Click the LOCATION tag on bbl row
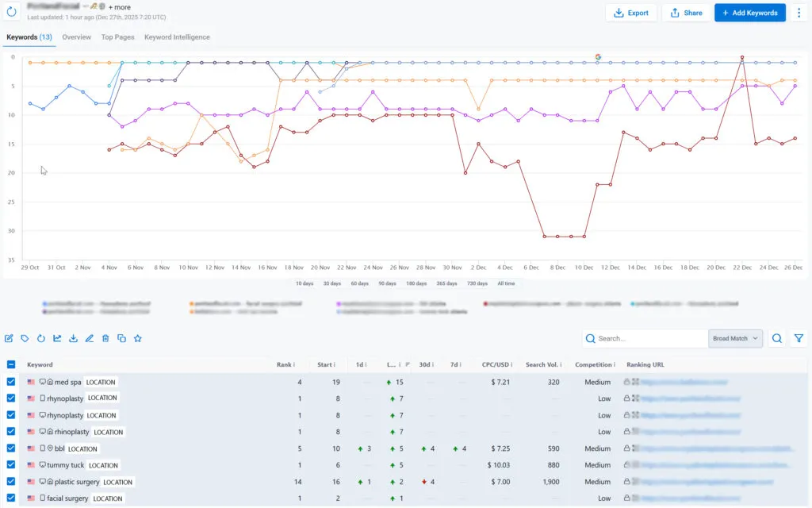Image resolution: width=812 pixels, height=508 pixels. pyautogui.click(x=82, y=449)
